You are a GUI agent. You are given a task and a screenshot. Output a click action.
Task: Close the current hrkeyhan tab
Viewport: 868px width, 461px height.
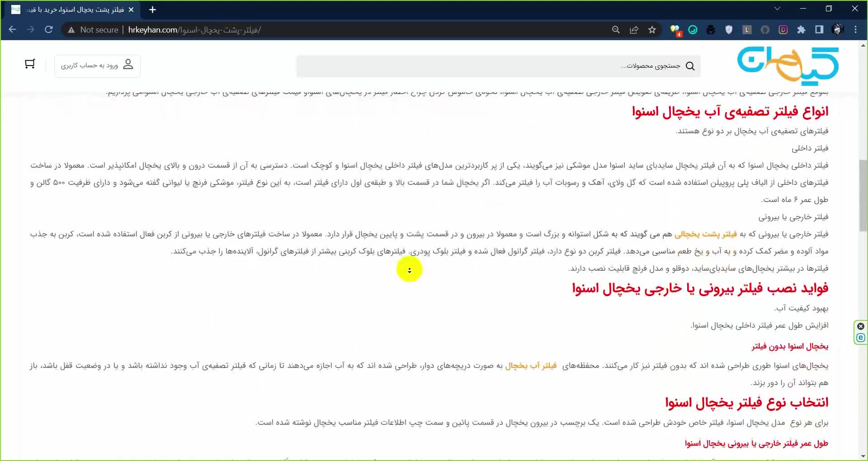pyautogui.click(x=131, y=9)
